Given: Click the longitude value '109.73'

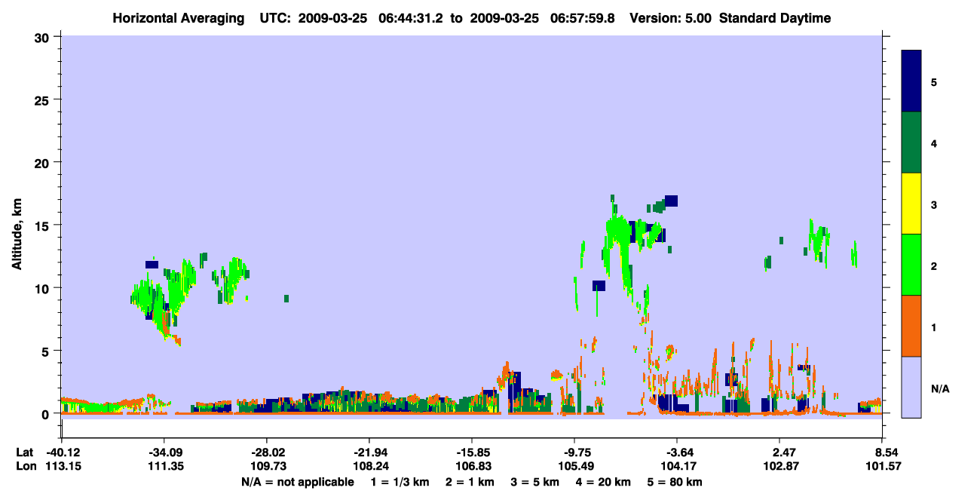Looking at the screenshot, I should click(x=267, y=467).
